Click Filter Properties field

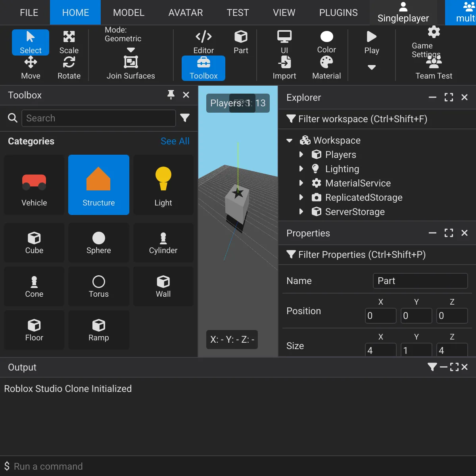(377, 255)
